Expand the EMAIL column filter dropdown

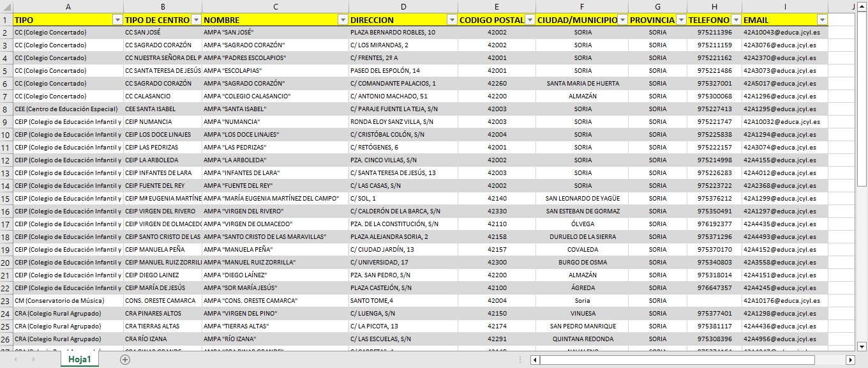coord(822,20)
